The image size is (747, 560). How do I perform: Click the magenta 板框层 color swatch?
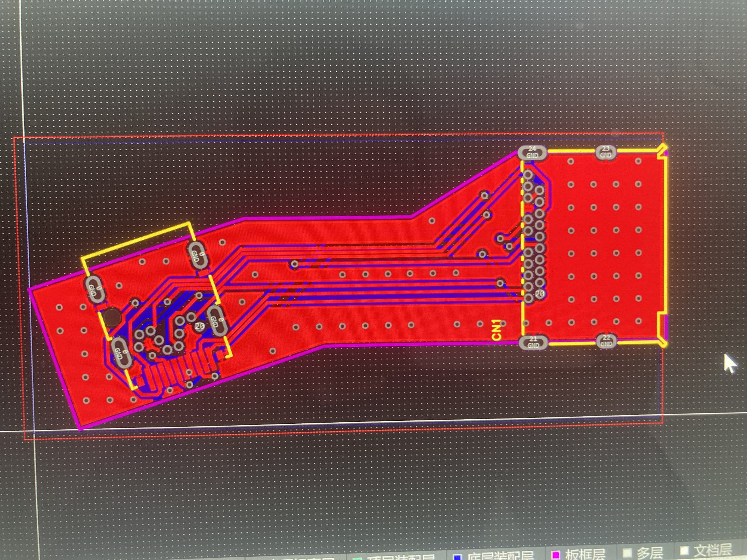[556, 555]
